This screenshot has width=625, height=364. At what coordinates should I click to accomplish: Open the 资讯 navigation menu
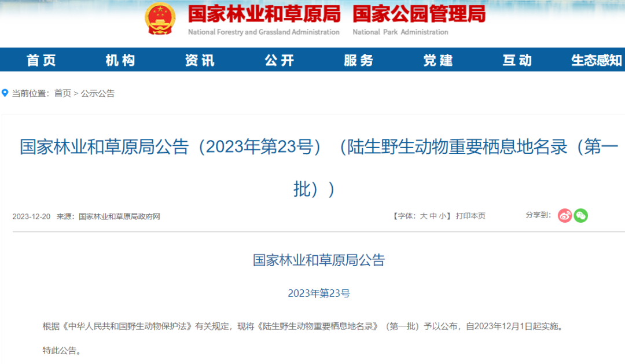[x=200, y=60]
